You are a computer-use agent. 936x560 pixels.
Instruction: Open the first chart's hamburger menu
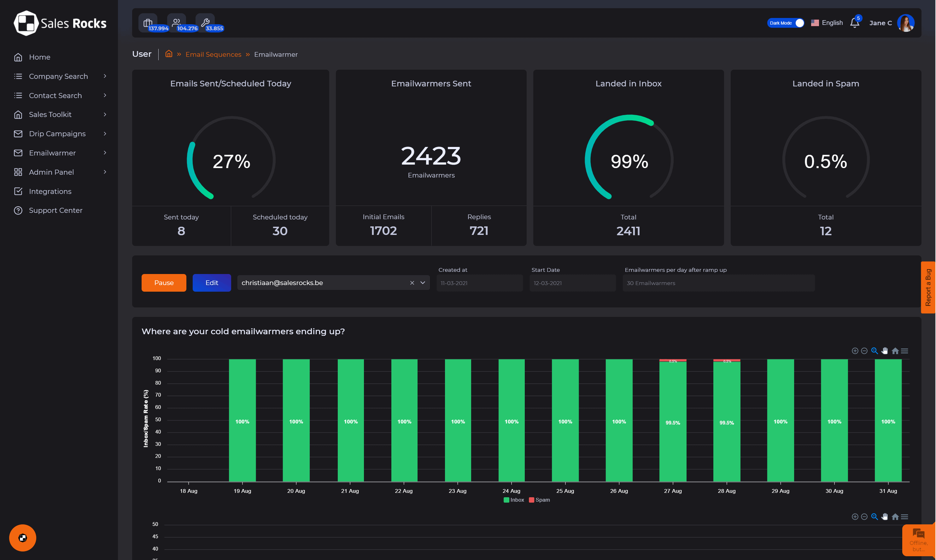coord(905,351)
